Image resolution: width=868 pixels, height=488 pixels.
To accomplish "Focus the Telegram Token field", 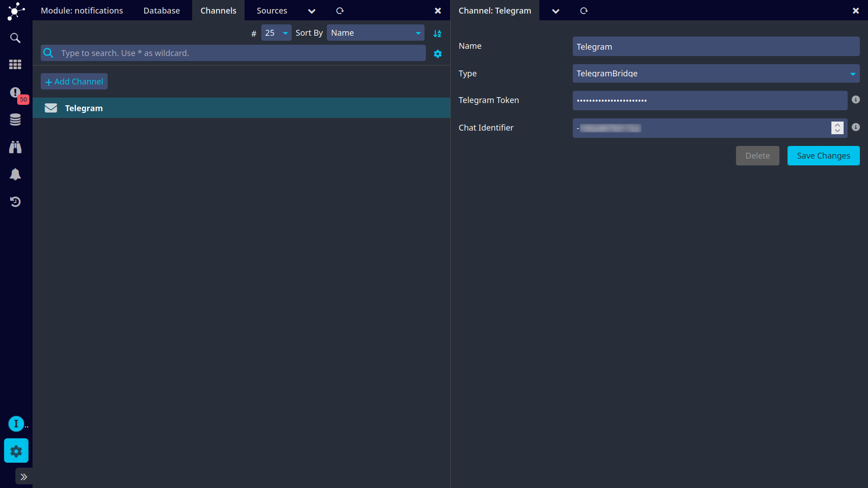I will click(710, 100).
